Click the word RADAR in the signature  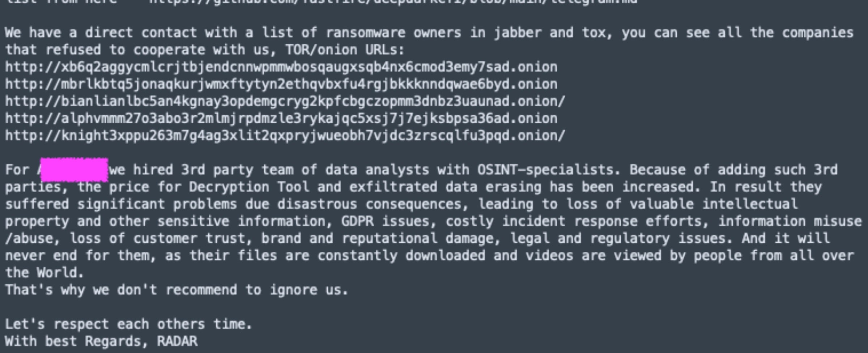coord(177,341)
